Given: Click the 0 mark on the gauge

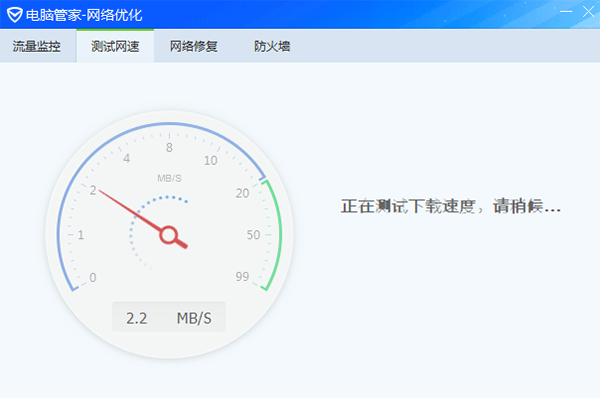Looking at the screenshot, I should pyautogui.click(x=93, y=277).
